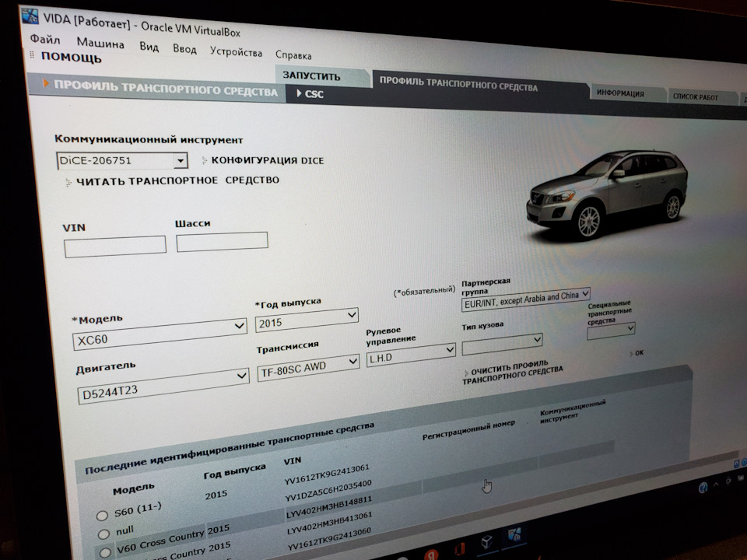Click the arrow icon next to OK
The height and width of the screenshot is (560, 747).
point(631,354)
